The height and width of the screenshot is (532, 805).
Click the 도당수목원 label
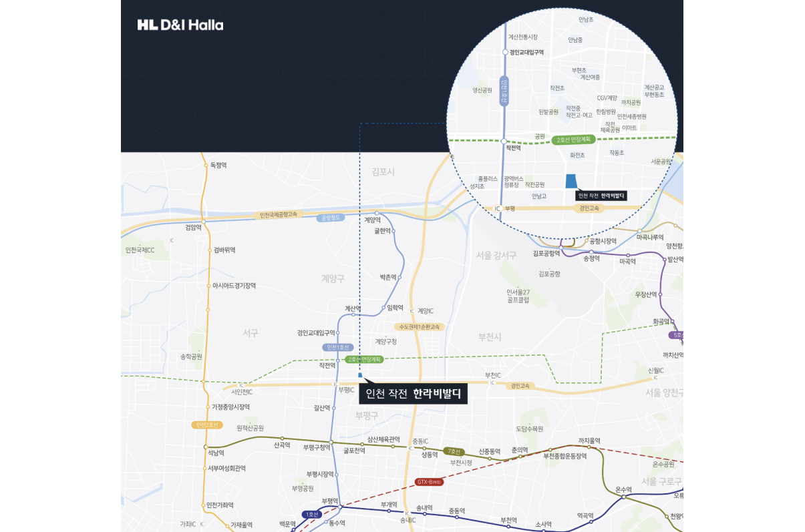(530, 429)
